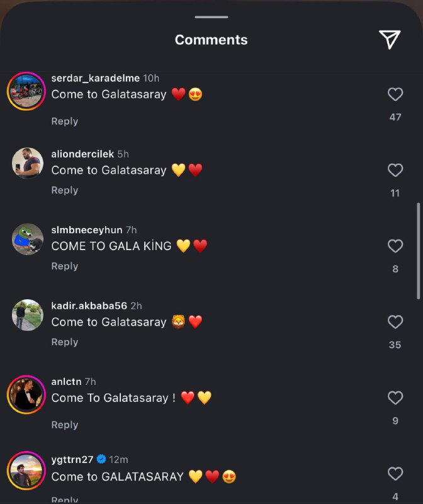Reply to aliondercilek's comment
This screenshot has height=504, width=423.
pos(64,190)
